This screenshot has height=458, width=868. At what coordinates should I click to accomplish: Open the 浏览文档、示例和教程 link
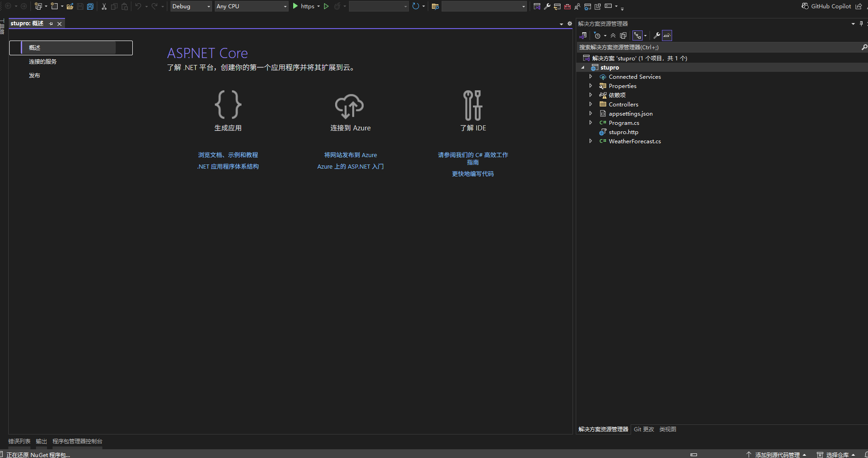(228, 155)
